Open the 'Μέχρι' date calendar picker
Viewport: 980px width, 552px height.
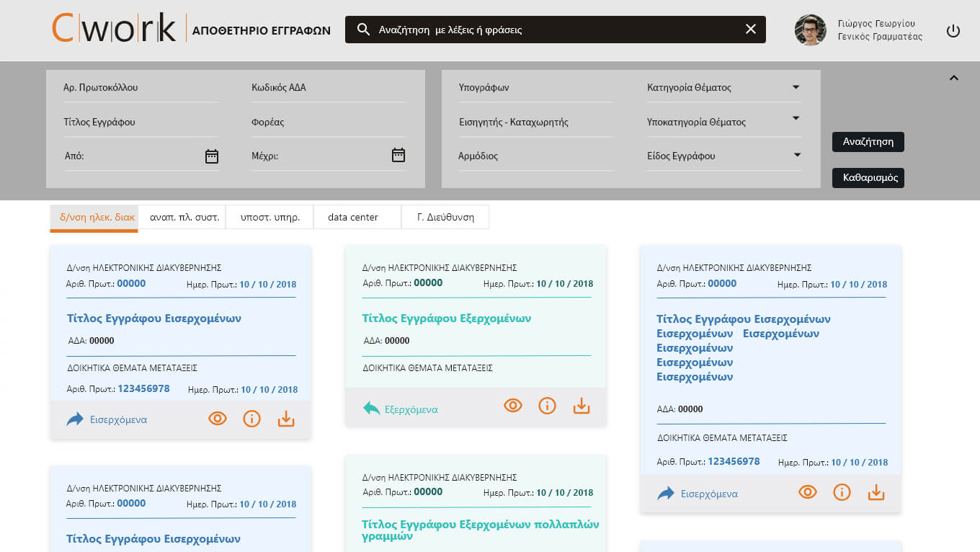[x=398, y=155]
